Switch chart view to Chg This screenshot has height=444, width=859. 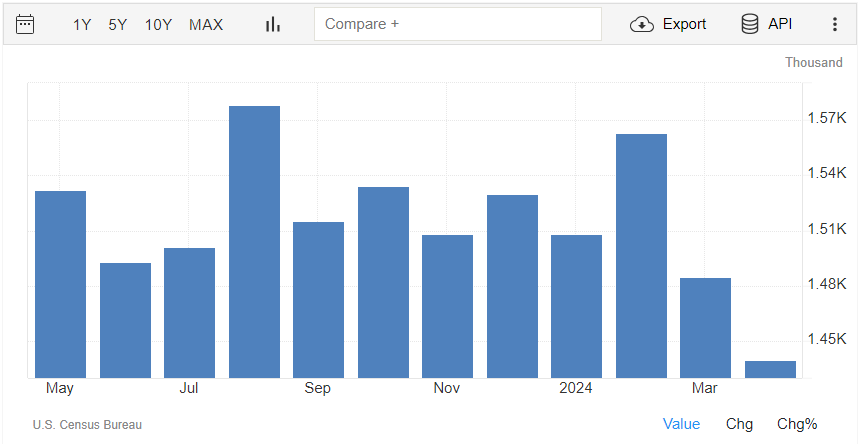[x=739, y=424]
